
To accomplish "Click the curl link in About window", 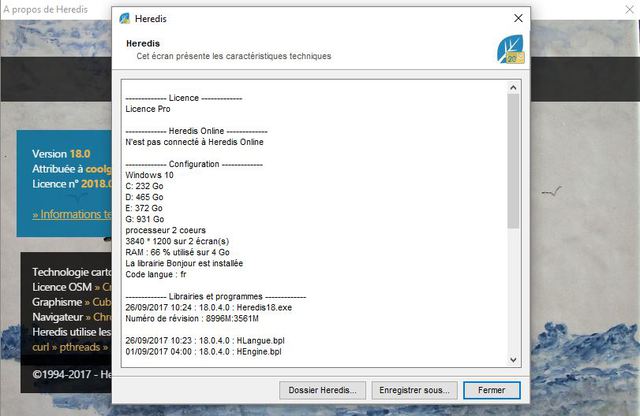I will click(x=40, y=347).
